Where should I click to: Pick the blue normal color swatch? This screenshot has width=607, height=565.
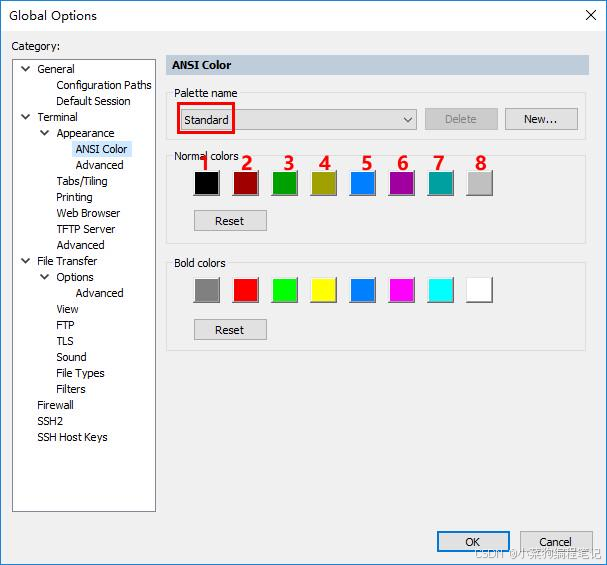click(x=362, y=183)
